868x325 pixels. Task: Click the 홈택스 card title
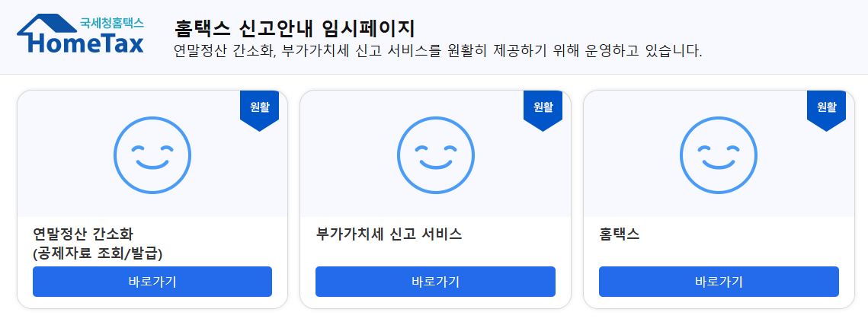620,234
